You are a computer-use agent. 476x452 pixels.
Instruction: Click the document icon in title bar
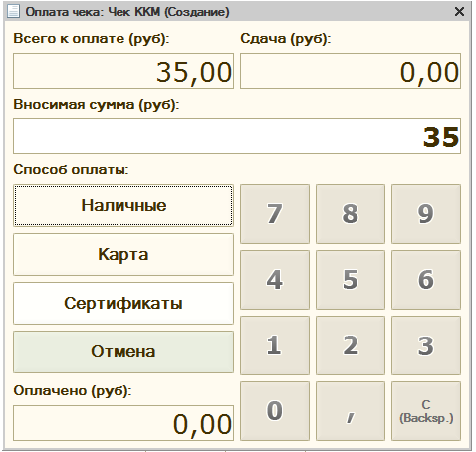tap(14, 11)
